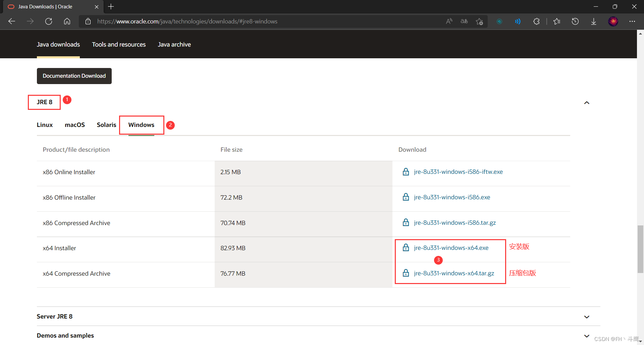Click the '2.15 MB' file size cell
644x345 pixels.
click(304, 174)
